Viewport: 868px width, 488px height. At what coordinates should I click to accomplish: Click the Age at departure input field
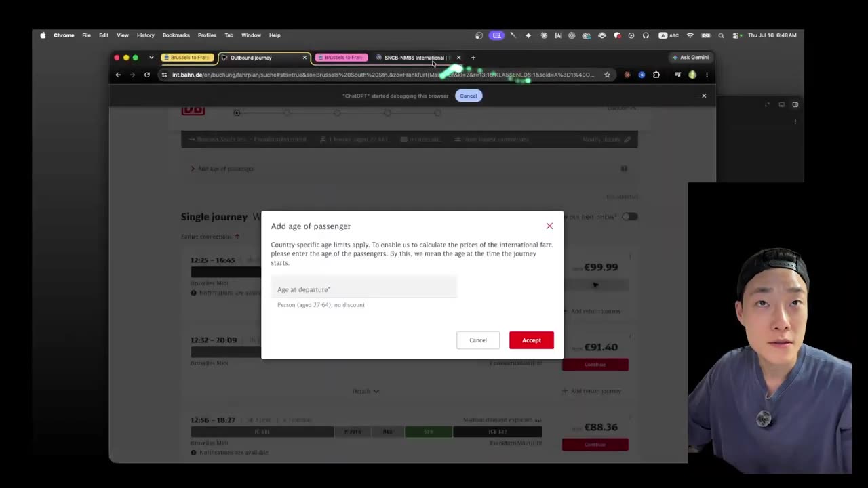coord(364,287)
